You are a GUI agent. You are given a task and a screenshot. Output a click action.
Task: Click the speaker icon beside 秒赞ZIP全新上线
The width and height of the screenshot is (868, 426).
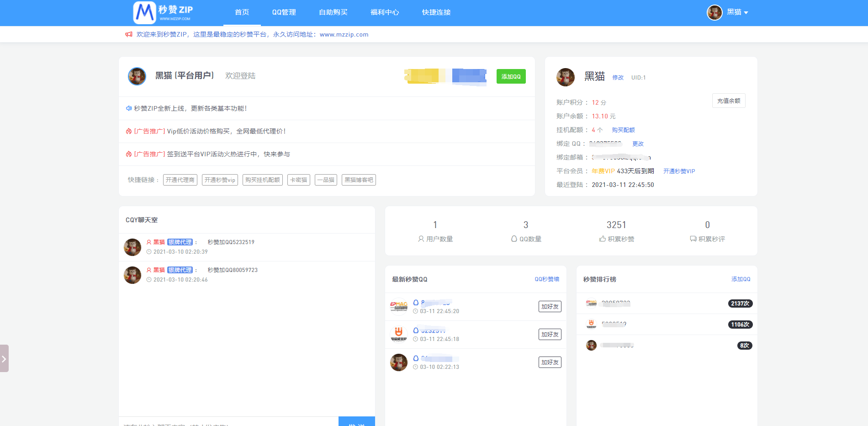(x=129, y=108)
